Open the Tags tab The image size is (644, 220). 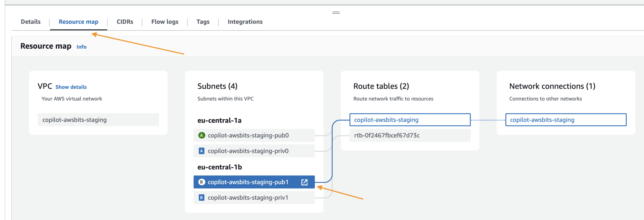(203, 22)
